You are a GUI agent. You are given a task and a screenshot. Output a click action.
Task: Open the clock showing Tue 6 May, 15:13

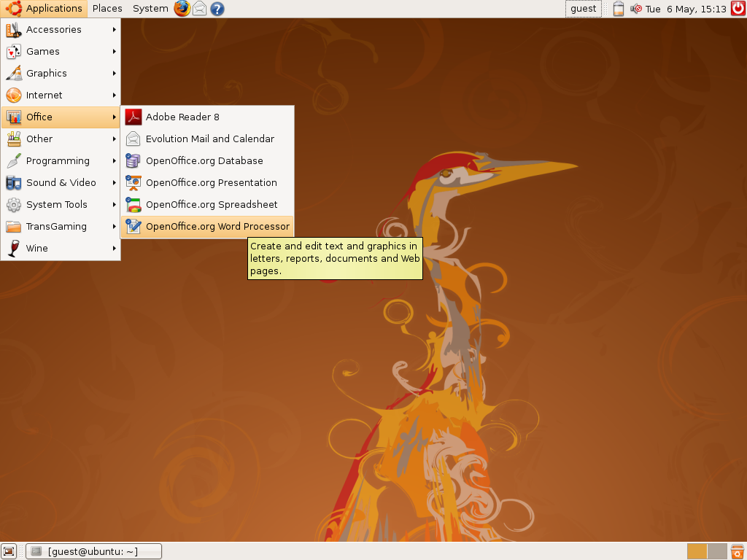[x=686, y=9]
